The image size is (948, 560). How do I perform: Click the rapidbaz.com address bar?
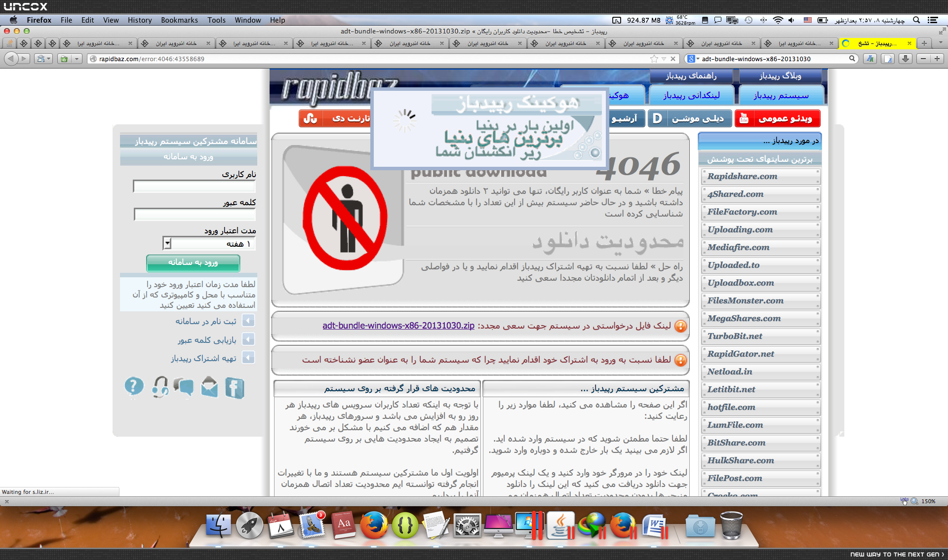(370, 59)
